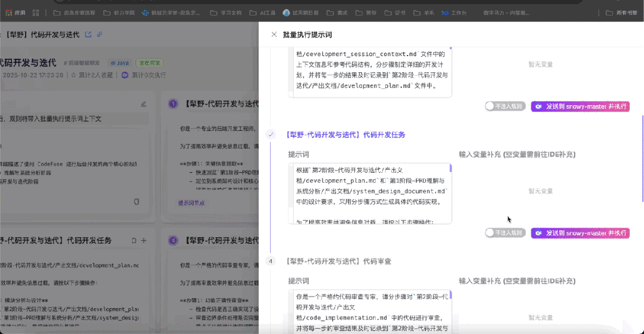Screen dimensions: 644x334
Task: Click the pencil edit icon on the top-left card
Action: pos(143,103)
